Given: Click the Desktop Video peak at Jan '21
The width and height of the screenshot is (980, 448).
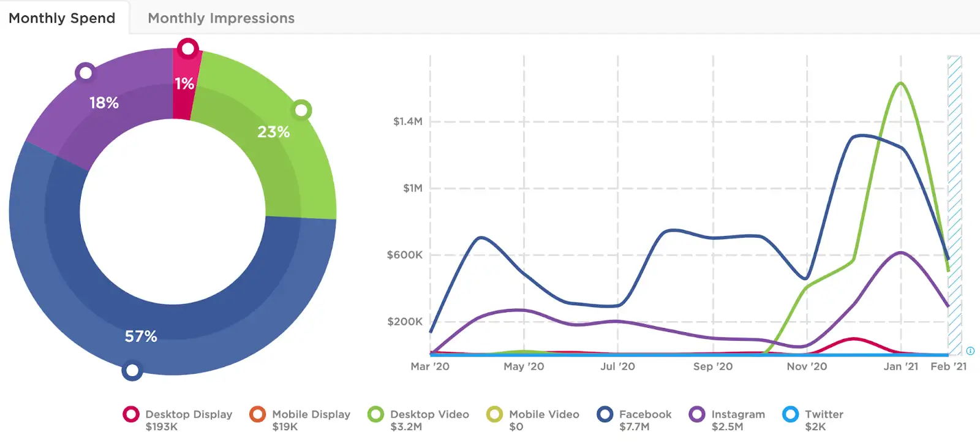Looking at the screenshot, I should click(x=900, y=83).
